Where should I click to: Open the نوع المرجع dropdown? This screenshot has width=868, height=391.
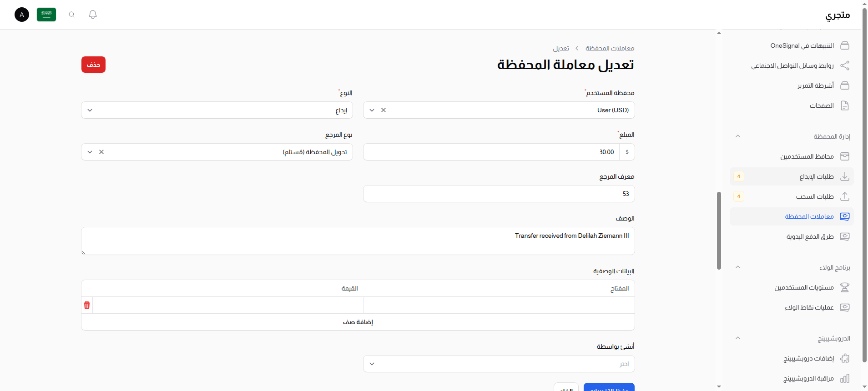pos(90,152)
